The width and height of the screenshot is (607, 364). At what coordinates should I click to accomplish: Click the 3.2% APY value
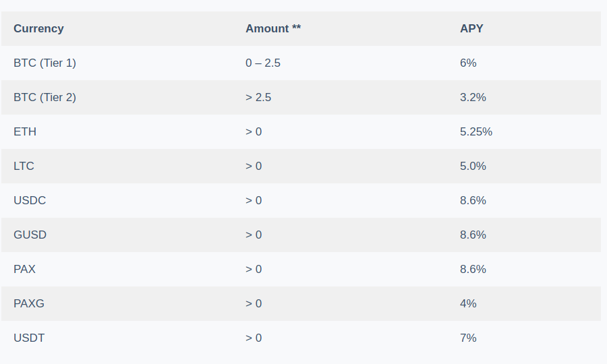point(473,97)
